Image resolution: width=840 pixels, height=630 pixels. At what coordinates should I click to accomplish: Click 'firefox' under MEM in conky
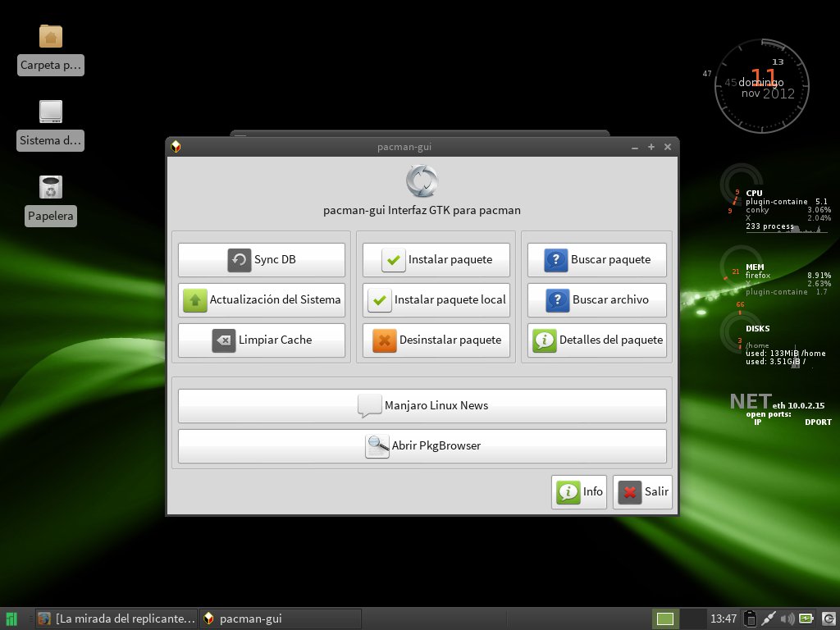[x=758, y=276]
